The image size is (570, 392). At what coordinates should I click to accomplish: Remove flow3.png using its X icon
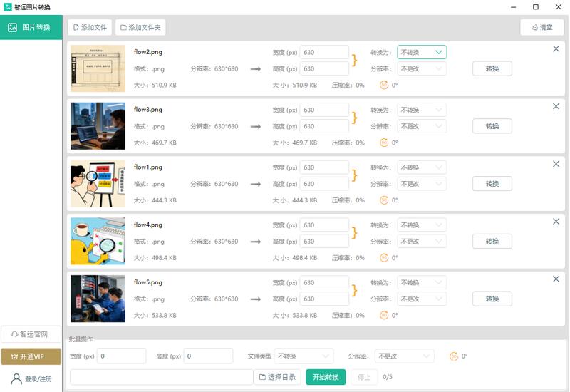556,106
